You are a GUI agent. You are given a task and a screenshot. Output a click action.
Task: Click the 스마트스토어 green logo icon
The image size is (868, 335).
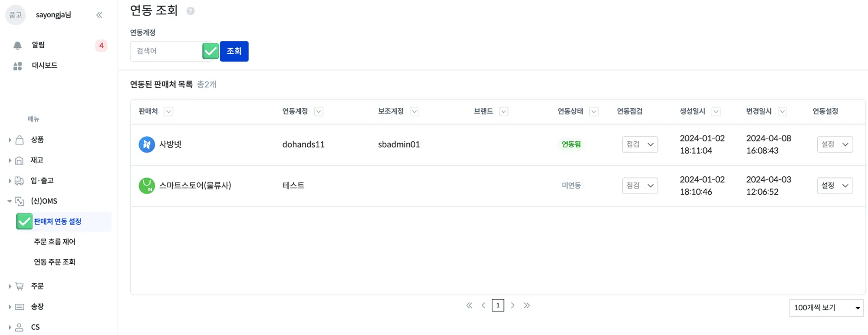tap(147, 186)
